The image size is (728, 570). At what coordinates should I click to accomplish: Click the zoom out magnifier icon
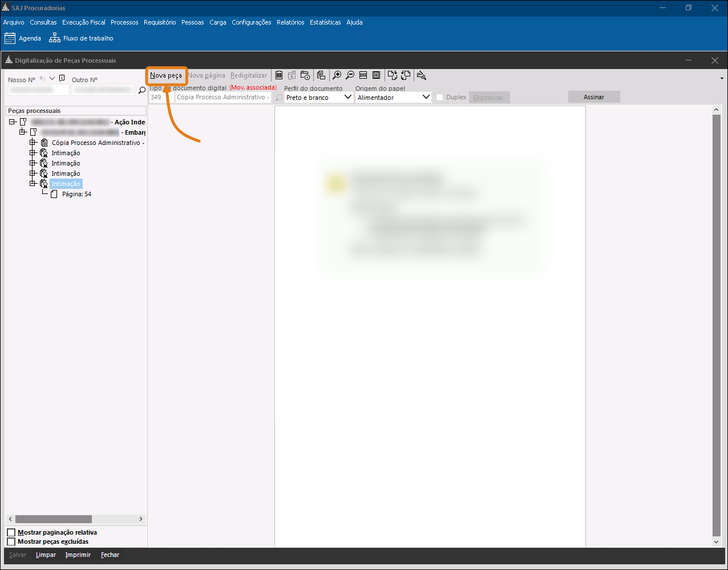point(350,75)
